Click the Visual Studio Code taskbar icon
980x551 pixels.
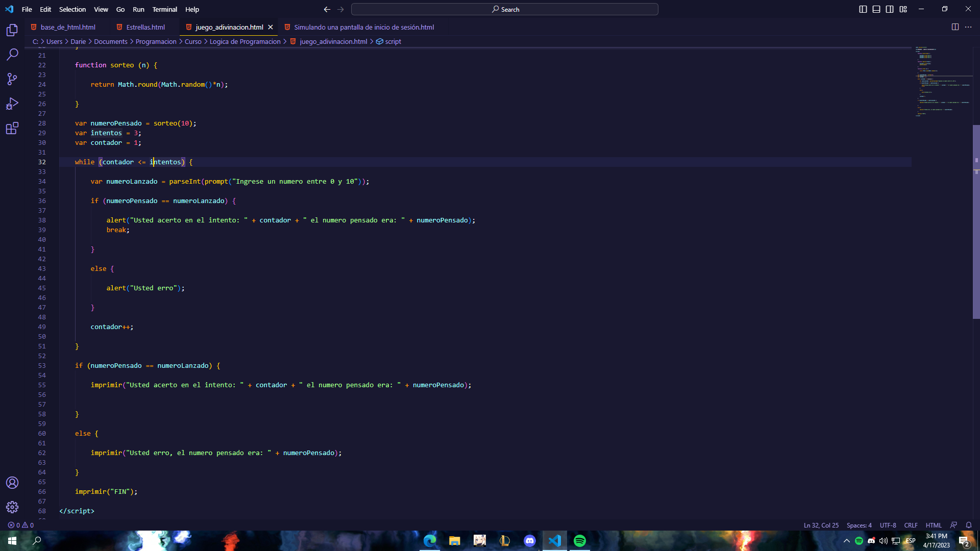(555, 540)
